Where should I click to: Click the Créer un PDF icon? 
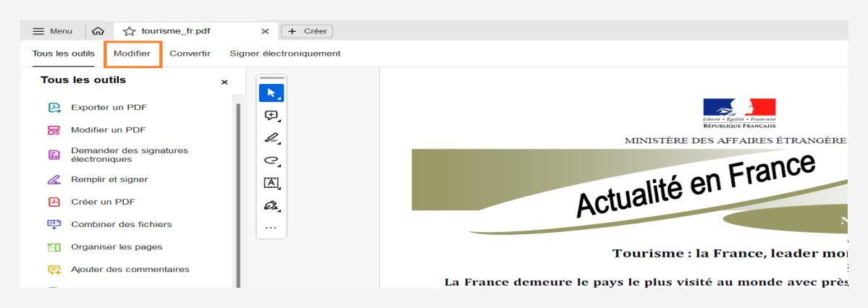[54, 202]
